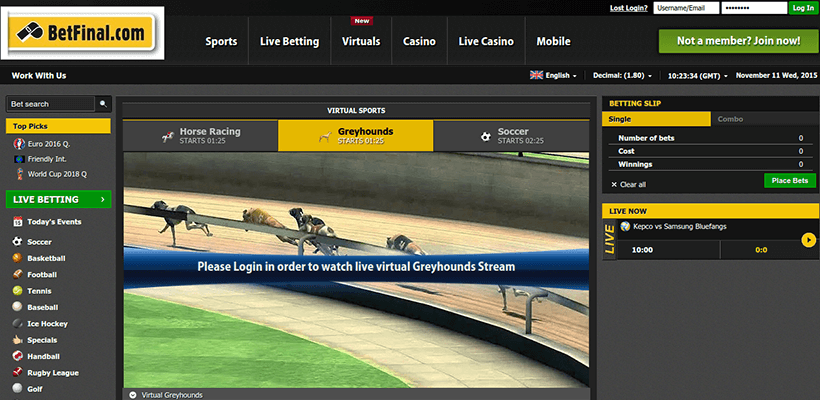Click the Friendly Int. flag icon
The height and width of the screenshot is (400, 820).
[18, 159]
